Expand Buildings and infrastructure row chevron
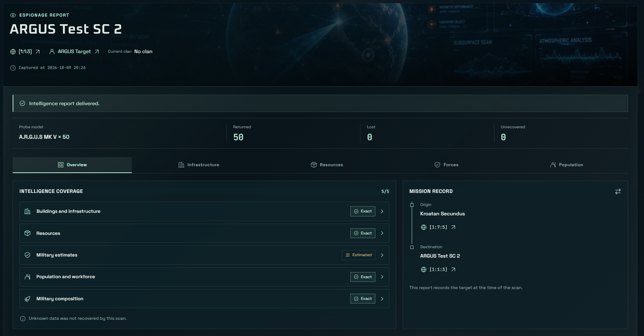Screen dimensions: 644x336 (x=382, y=211)
